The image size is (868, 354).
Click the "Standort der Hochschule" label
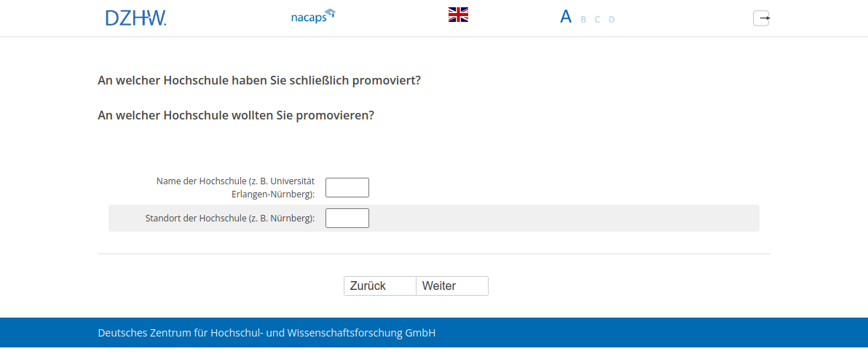[230, 218]
